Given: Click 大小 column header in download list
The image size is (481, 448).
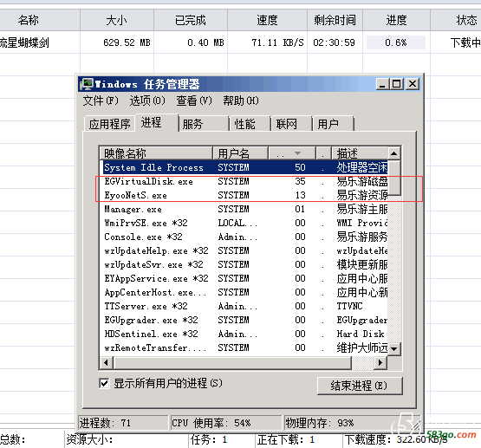Looking at the screenshot, I should (x=117, y=20).
